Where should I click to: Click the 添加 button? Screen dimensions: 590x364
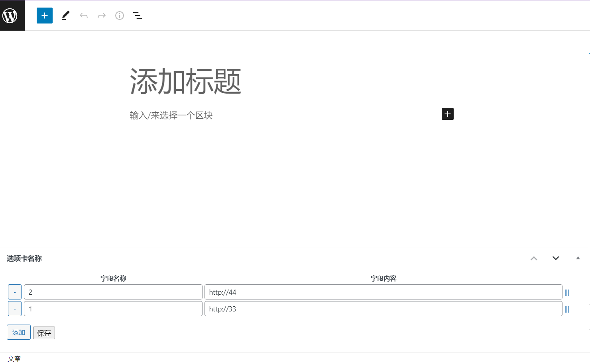click(x=19, y=333)
